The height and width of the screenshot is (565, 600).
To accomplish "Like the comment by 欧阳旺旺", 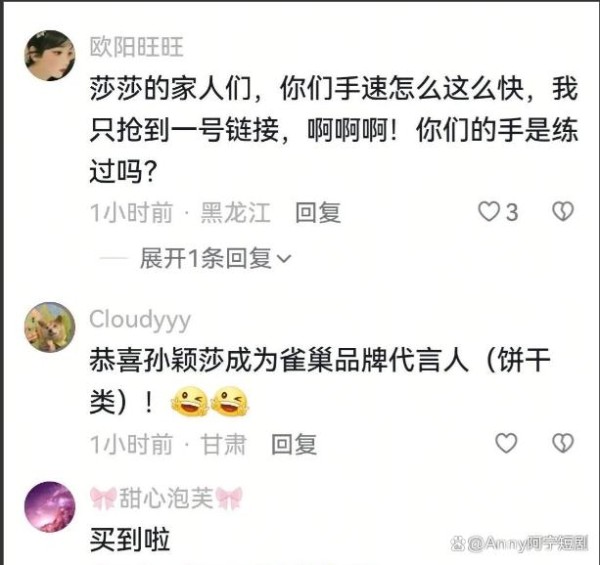I will tap(489, 212).
